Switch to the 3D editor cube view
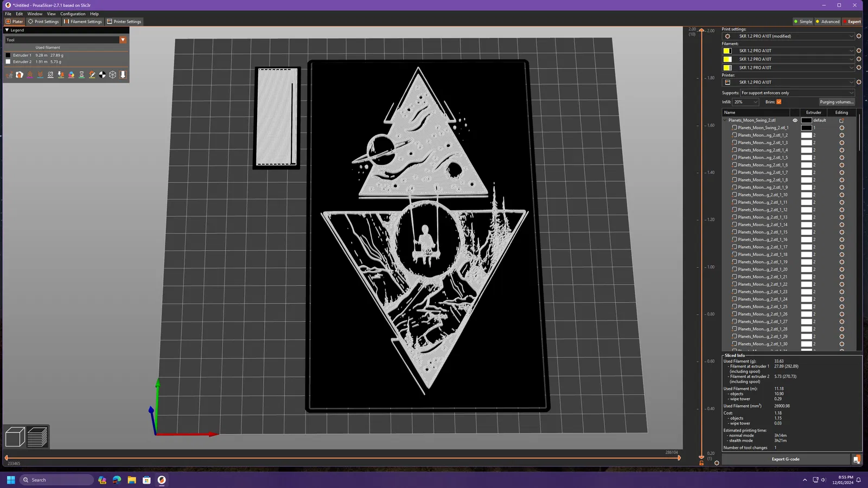868x488 pixels. coord(15,436)
